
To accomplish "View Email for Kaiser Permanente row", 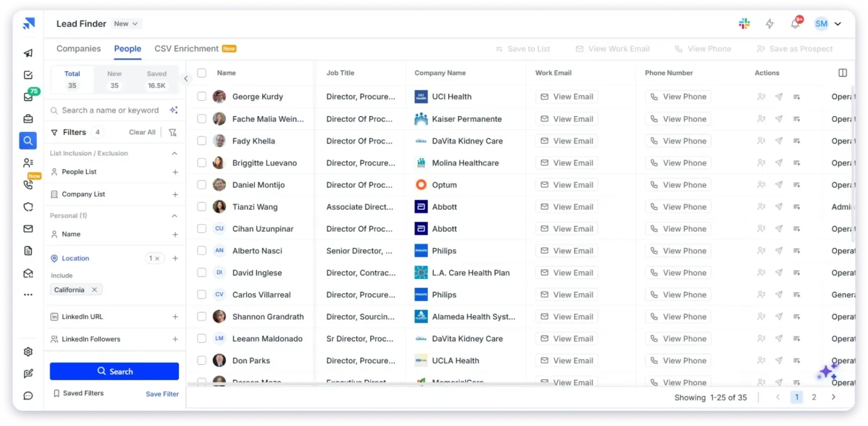I will pyautogui.click(x=567, y=119).
